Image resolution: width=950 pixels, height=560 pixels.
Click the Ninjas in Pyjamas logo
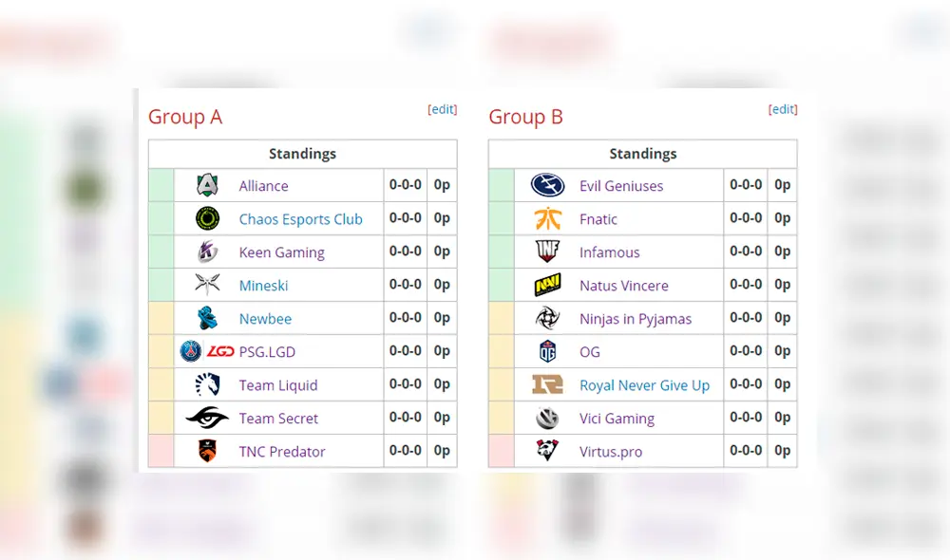pyautogui.click(x=546, y=318)
